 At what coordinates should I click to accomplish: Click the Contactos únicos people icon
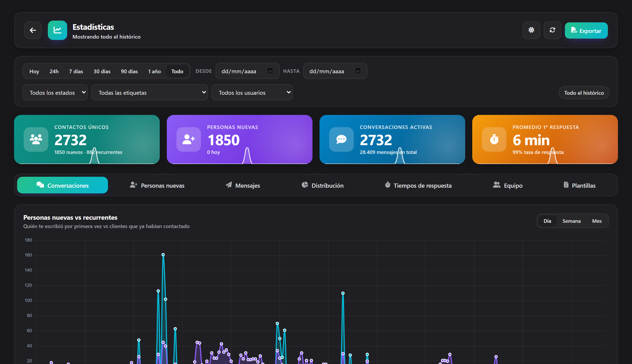[36, 139]
